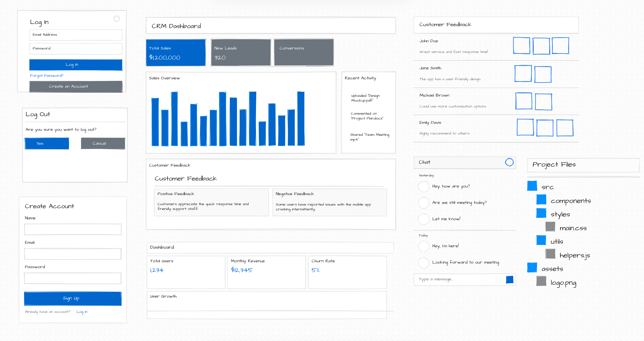Click avatar beside "Hey, how are you?"
This screenshot has width=644, height=341.
pos(424,187)
